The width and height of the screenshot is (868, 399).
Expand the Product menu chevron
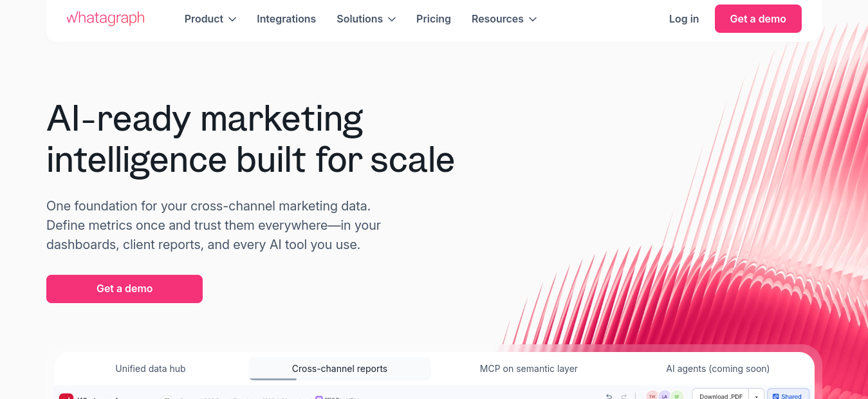pyautogui.click(x=232, y=19)
